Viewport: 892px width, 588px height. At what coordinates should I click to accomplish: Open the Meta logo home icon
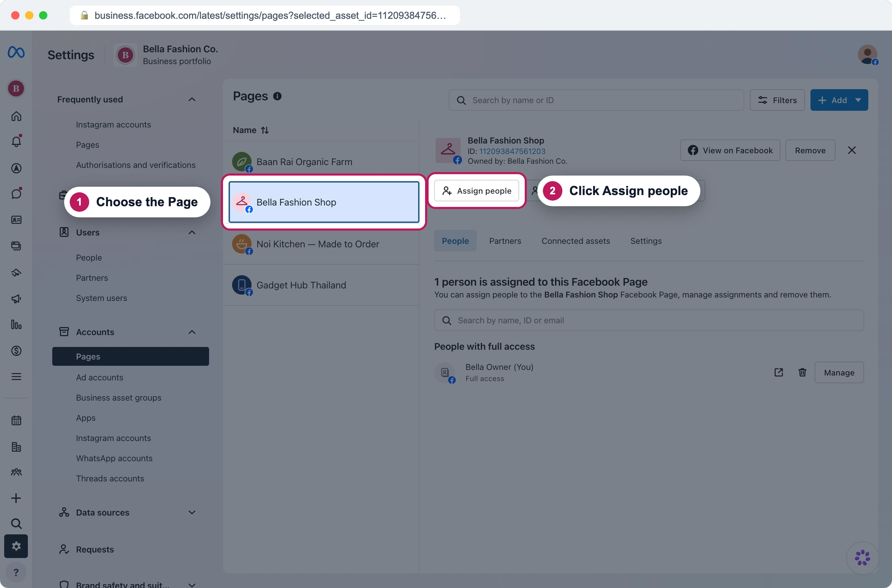pos(16,52)
